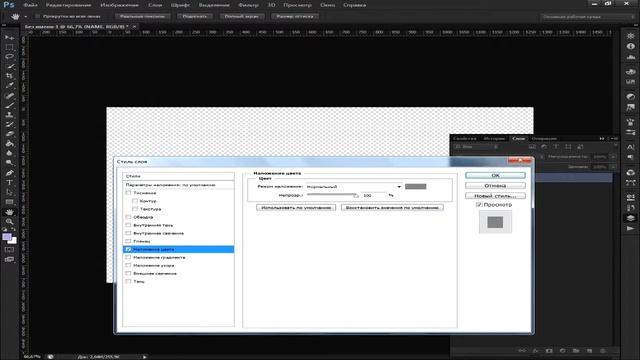Click the fx layer style icon
The width and height of the screenshot is (640, 360).
536,351
